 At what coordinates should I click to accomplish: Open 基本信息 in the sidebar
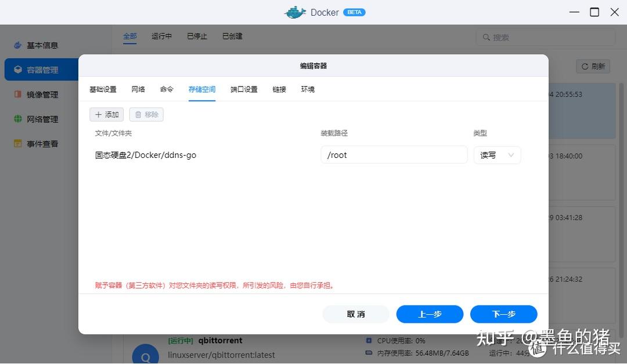coord(44,45)
